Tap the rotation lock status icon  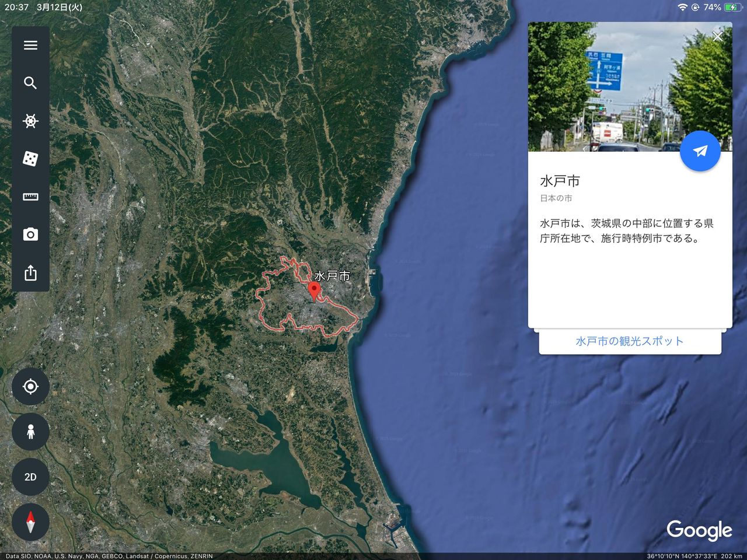(x=695, y=7)
